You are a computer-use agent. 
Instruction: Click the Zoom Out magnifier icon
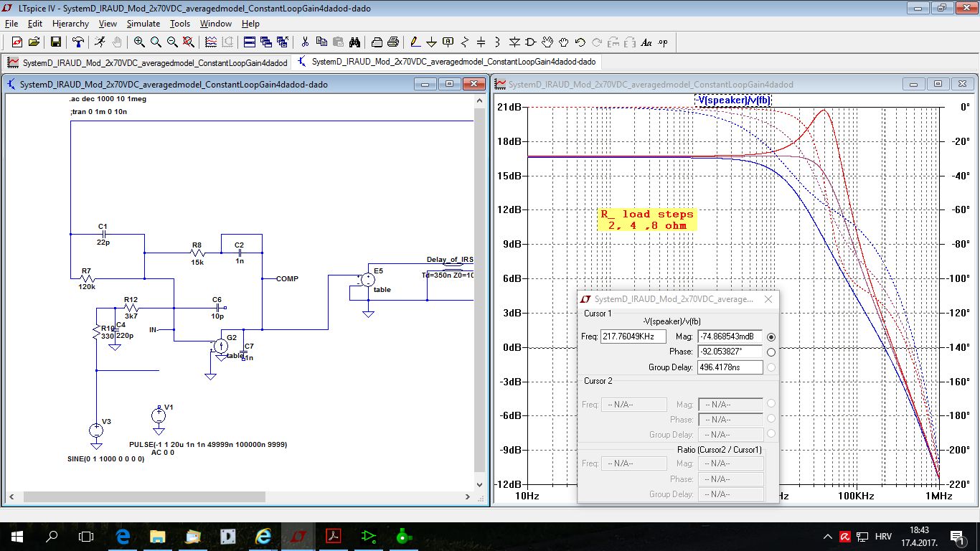click(172, 42)
